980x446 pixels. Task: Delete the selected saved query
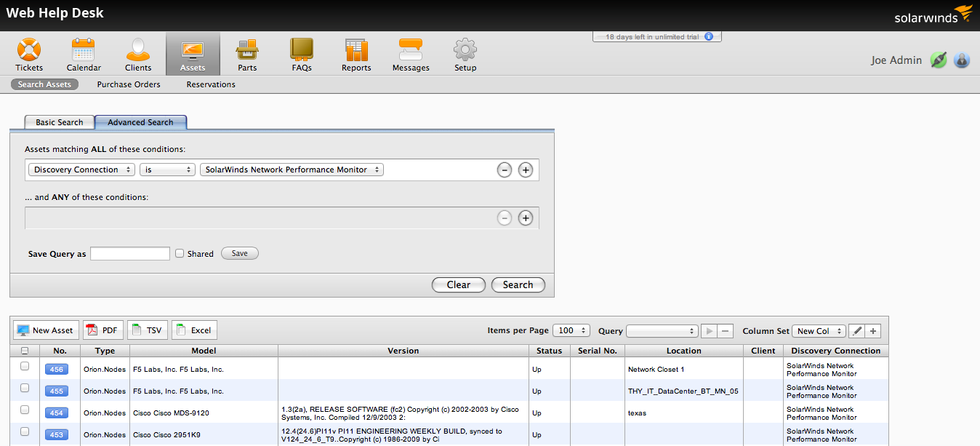726,331
